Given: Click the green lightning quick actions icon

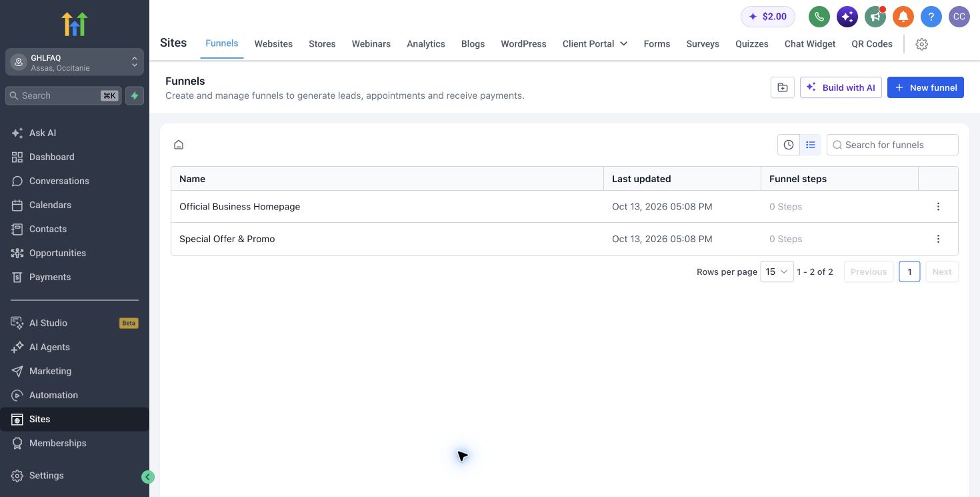Looking at the screenshot, I should point(135,95).
